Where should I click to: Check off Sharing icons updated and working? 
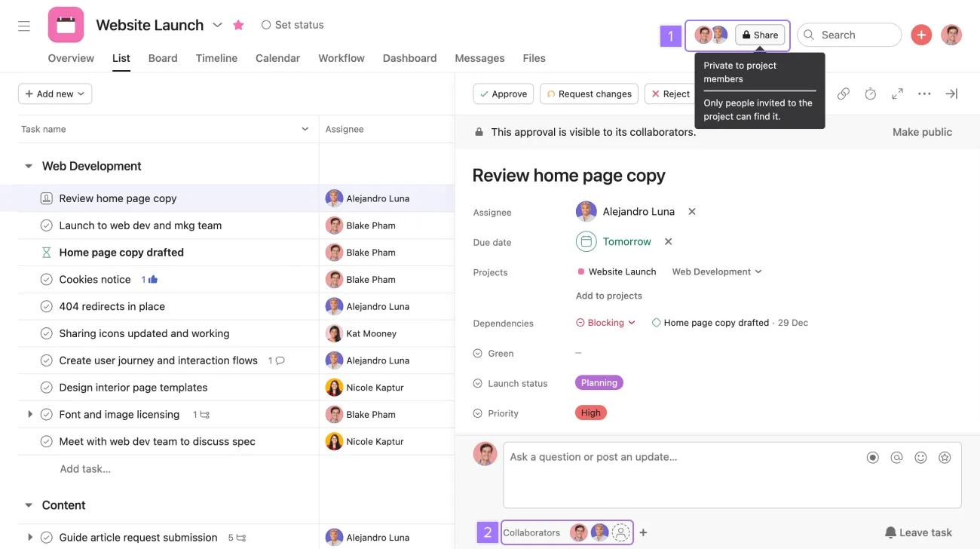(46, 333)
